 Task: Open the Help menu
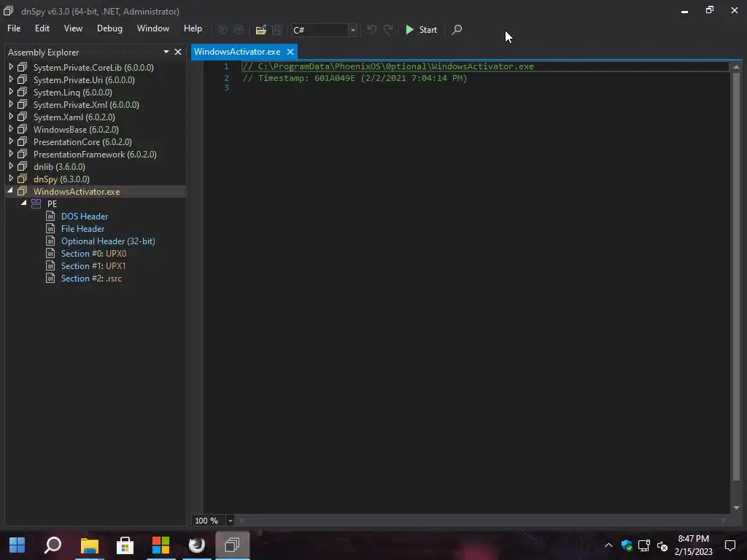point(193,28)
